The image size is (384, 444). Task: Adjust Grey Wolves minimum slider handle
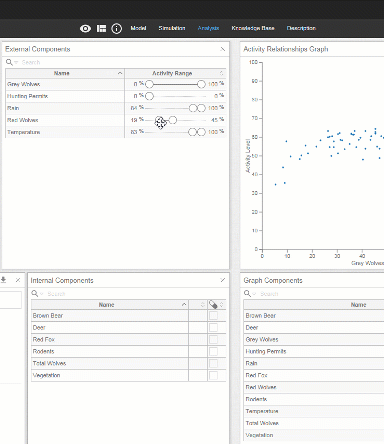(149, 84)
